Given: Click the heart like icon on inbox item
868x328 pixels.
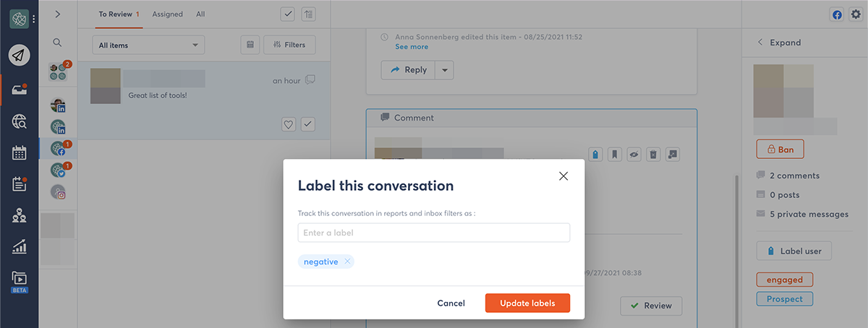Looking at the screenshot, I should (x=289, y=124).
